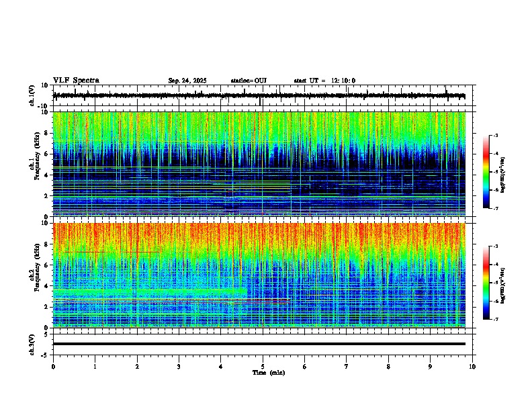This screenshot has width=532, height=411.
Task: Click the time axis tick label 8
Action: [x=388, y=367]
